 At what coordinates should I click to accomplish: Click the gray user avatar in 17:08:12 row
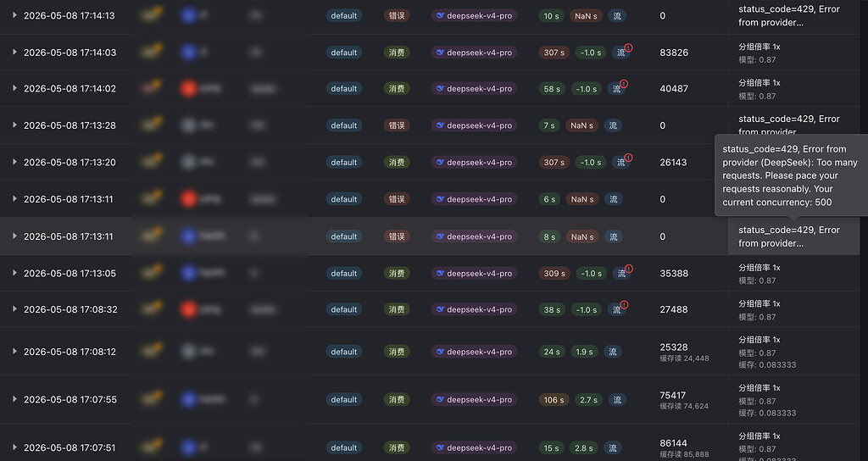[x=189, y=352]
